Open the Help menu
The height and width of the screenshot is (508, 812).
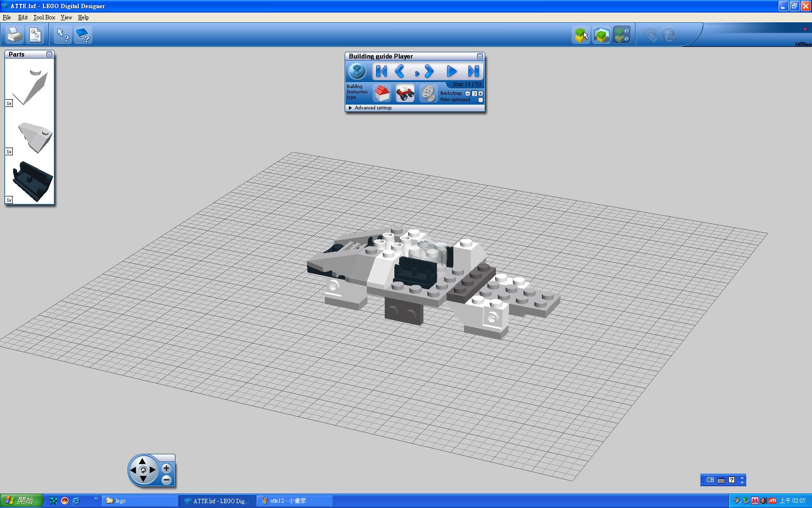tap(83, 17)
